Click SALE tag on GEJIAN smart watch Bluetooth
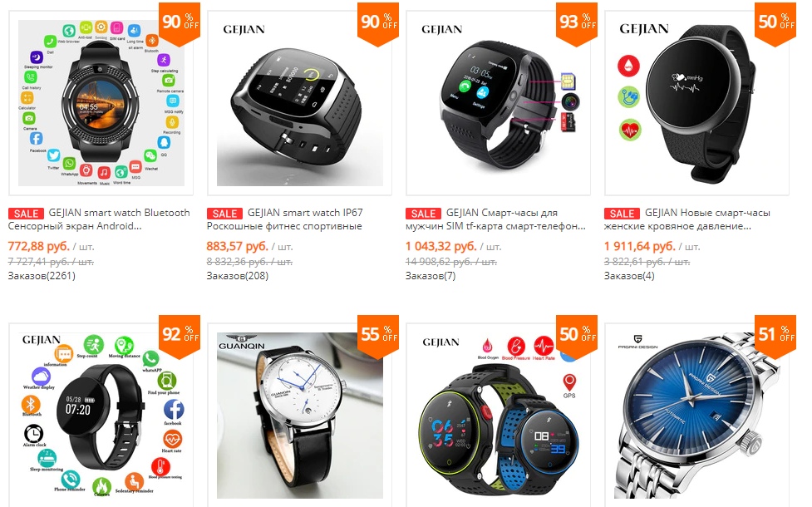 point(26,214)
